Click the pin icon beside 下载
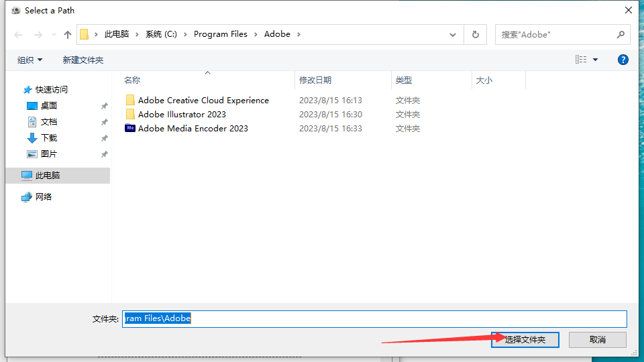This screenshot has width=644, height=362. (x=105, y=138)
